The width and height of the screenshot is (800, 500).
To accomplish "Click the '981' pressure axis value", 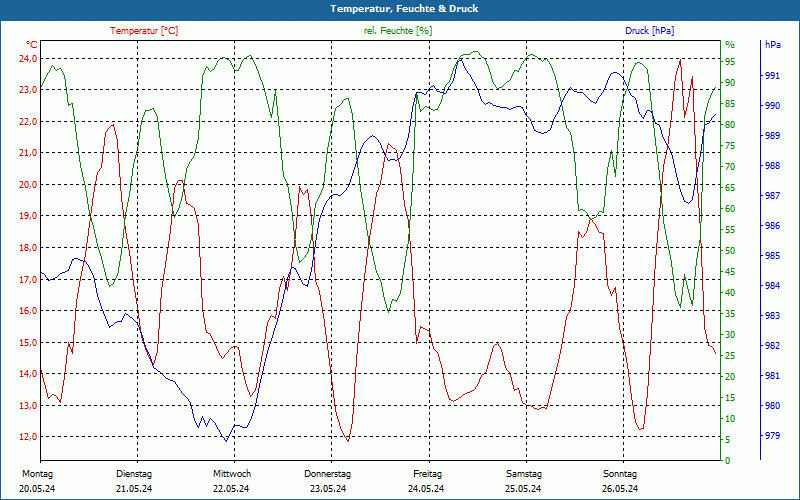I will (773, 376).
